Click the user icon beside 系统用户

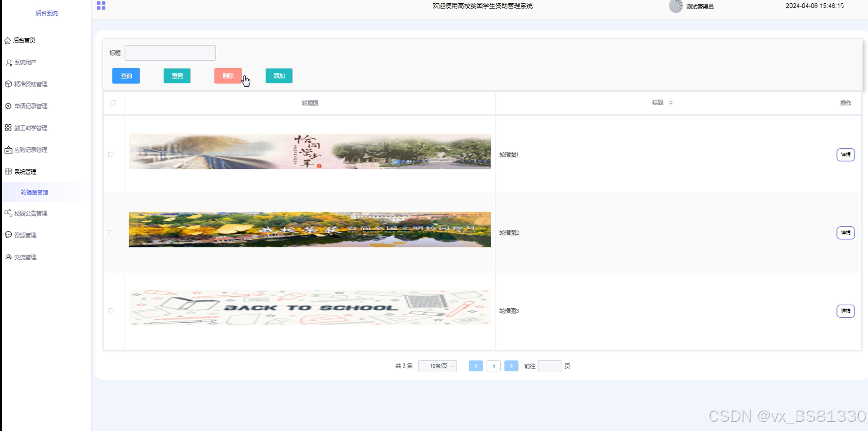point(9,62)
